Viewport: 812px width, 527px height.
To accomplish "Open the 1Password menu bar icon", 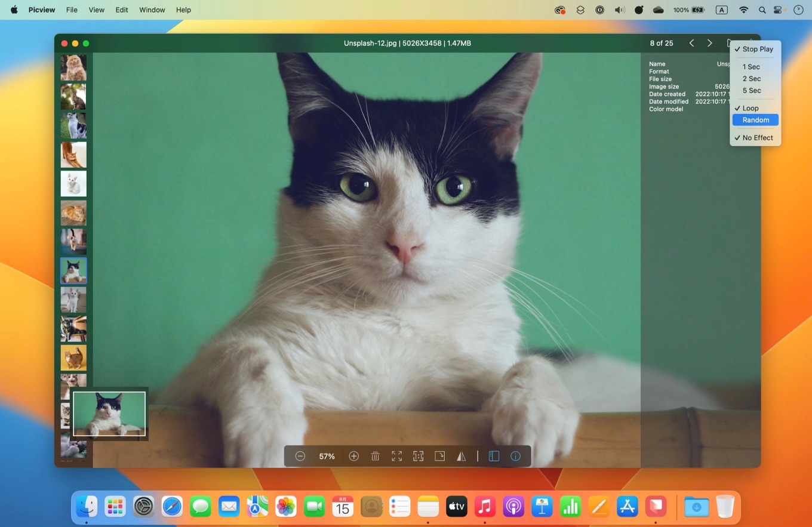I will (600, 10).
